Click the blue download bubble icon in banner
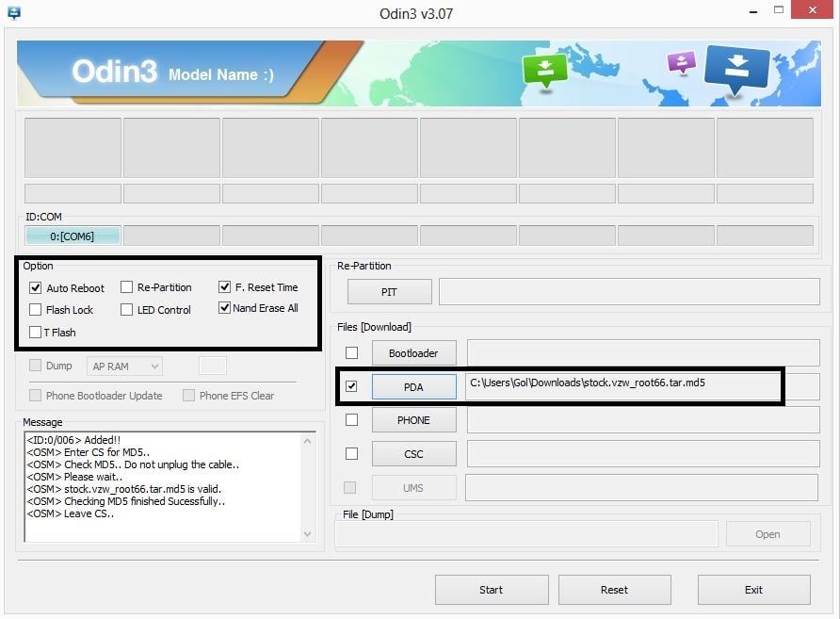Screen dimensions: 840x619 tap(736, 68)
